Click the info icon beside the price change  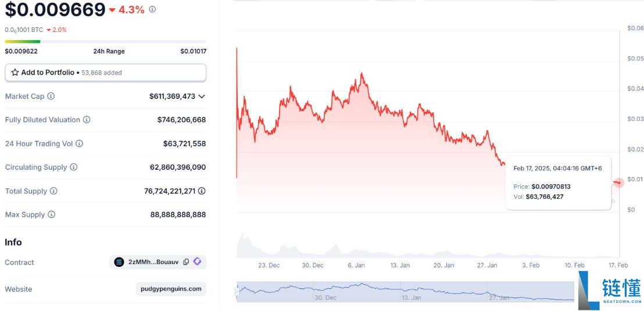tap(152, 9)
